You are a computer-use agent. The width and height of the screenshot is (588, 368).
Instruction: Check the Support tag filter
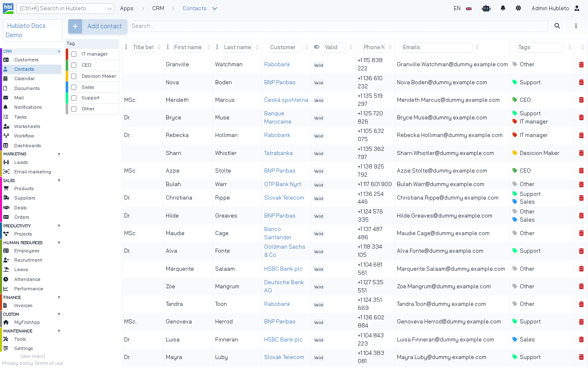point(74,98)
